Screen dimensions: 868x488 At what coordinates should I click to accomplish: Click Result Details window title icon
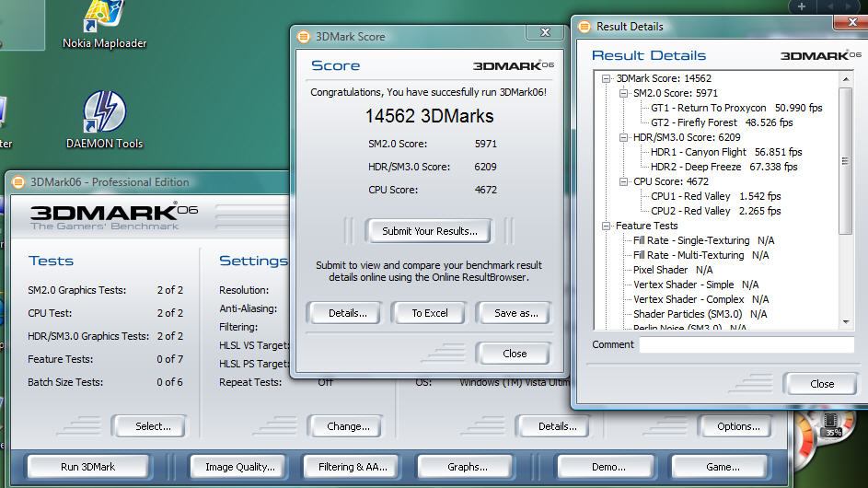point(584,26)
